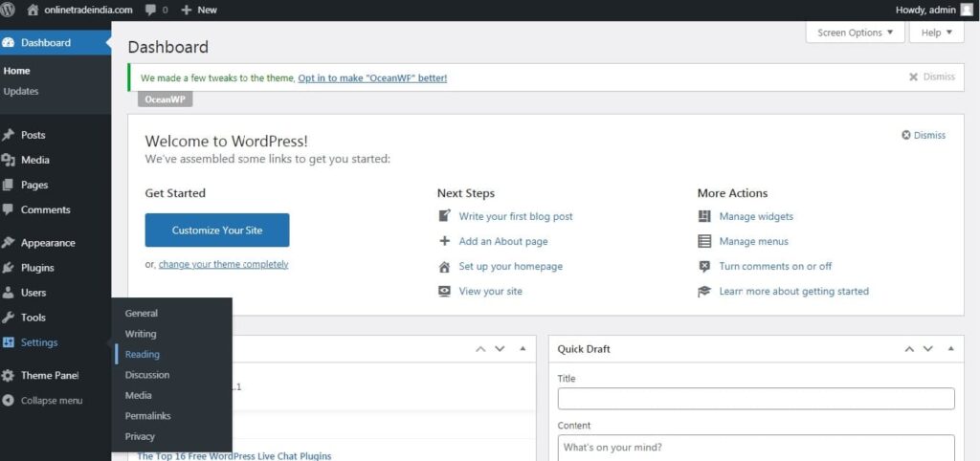Click Customize Your Site button
The height and width of the screenshot is (461, 980).
[x=217, y=230]
